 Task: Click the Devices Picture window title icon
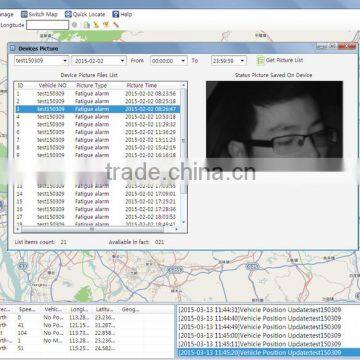click(13, 48)
